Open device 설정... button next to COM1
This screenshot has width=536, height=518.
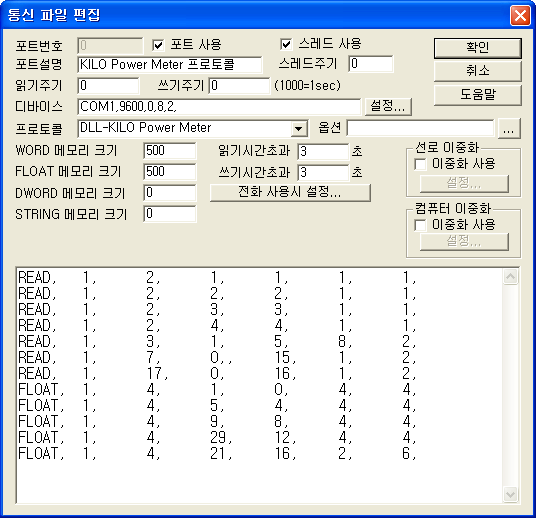388,106
